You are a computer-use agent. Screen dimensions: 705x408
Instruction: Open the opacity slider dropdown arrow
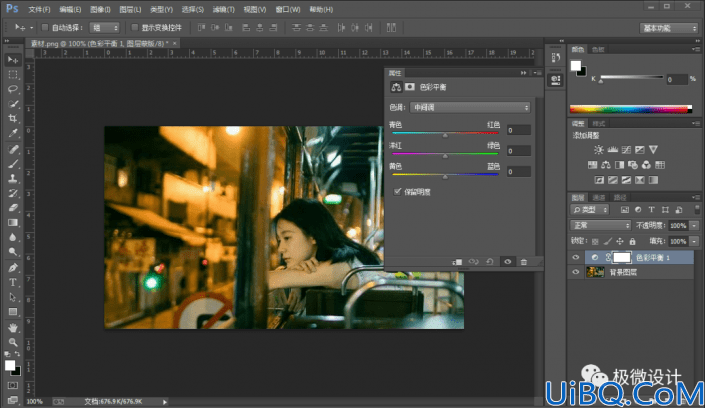point(694,225)
